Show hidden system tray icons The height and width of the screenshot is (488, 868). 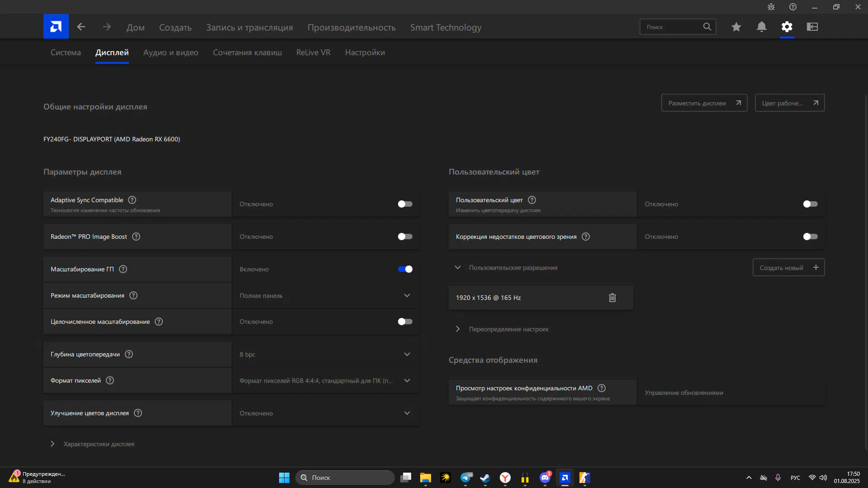tap(749, 478)
